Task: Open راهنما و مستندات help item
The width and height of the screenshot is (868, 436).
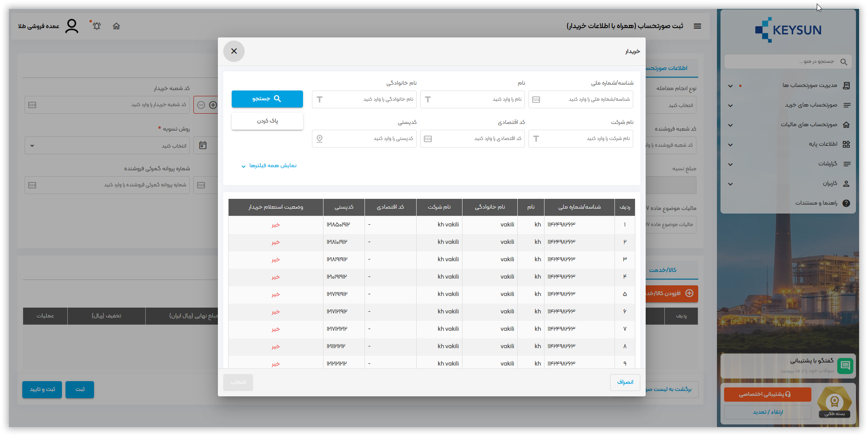Action: click(789, 203)
